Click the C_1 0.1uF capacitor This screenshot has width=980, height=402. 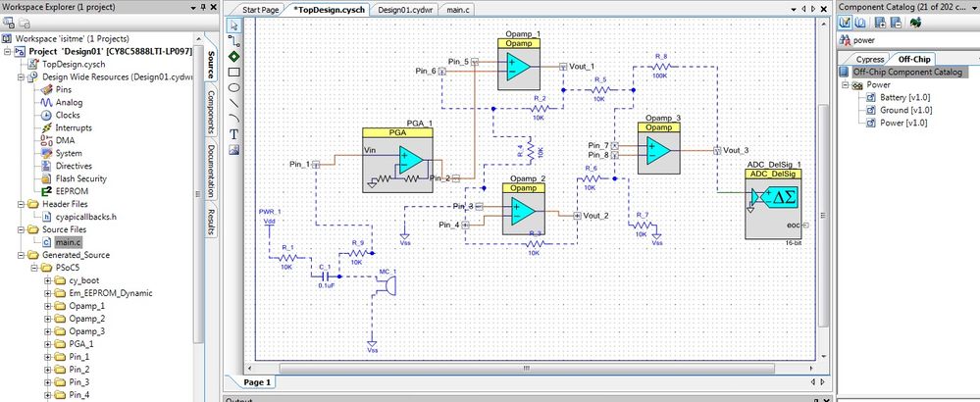(x=325, y=276)
